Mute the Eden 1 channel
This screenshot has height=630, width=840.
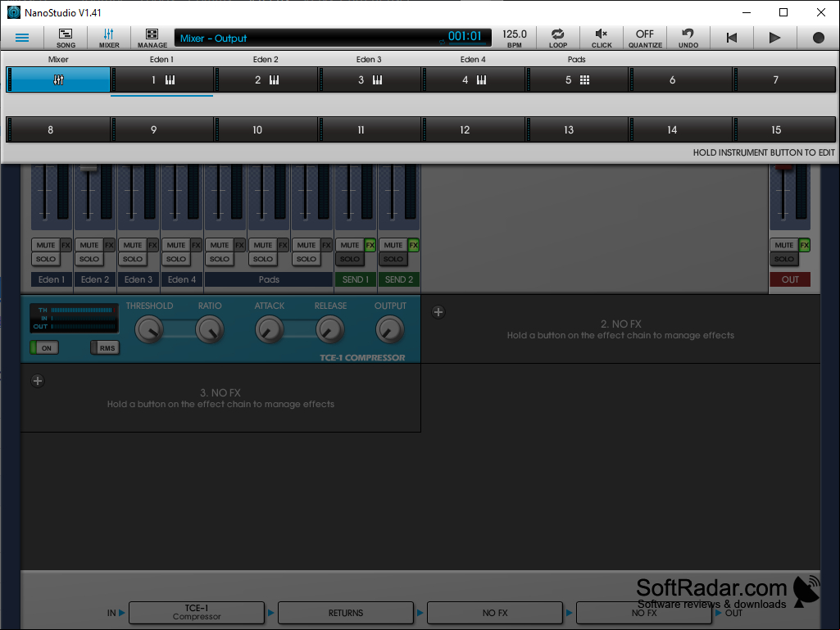pos(46,245)
